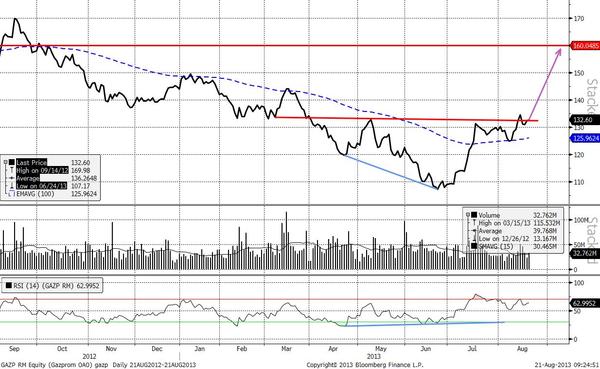Click the RSI (14) legend square icon
Viewport: 600px width, 369px height.
9,286
